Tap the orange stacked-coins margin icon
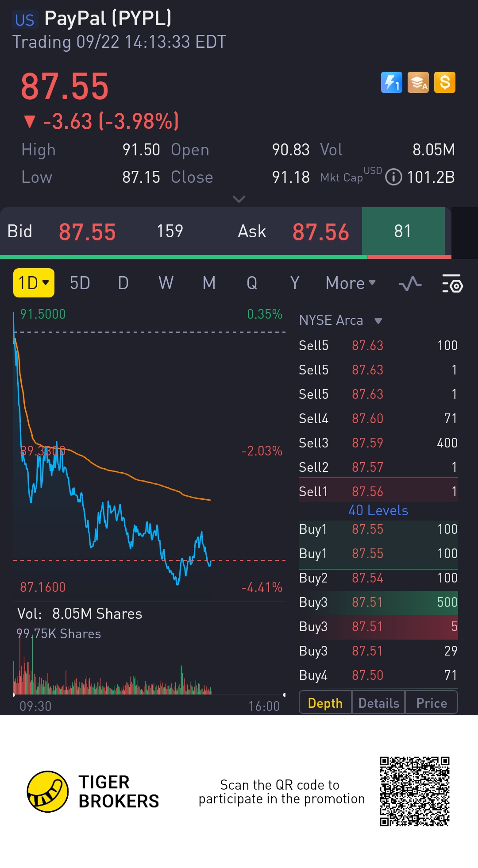Viewport: 478px width, 868px height. click(418, 82)
